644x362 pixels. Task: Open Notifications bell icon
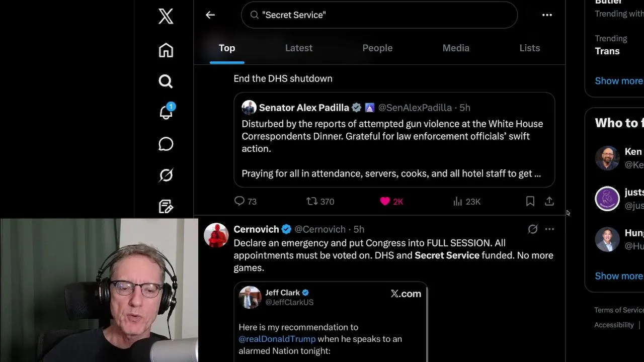(166, 112)
